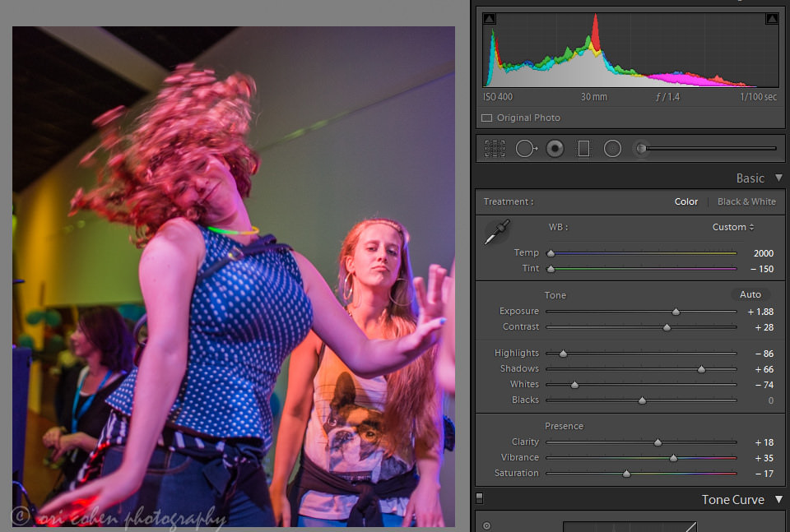Click the Treatment label
Viewport: 790px width, 532px height.
tap(509, 201)
